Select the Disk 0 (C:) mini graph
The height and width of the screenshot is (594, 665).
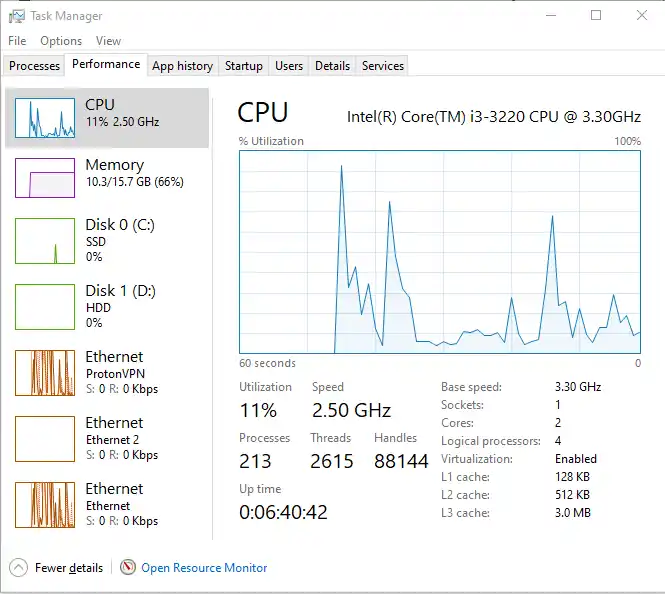point(45,241)
